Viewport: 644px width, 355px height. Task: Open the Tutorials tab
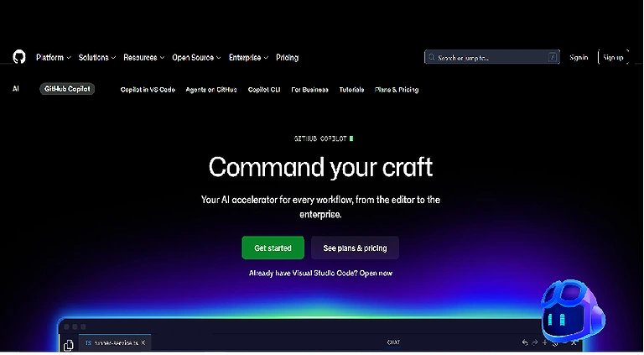pyautogui.click(x=351, y=90)
